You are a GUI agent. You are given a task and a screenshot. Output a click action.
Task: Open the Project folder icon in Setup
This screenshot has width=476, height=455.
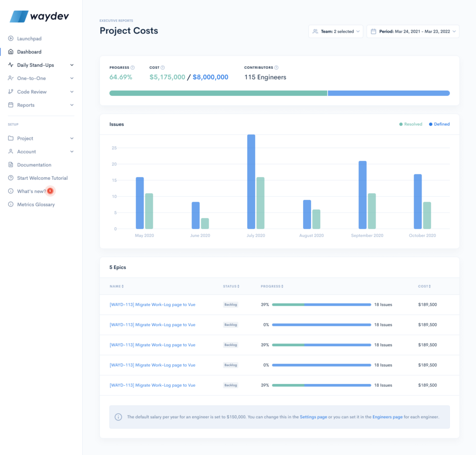click(10, 138)
